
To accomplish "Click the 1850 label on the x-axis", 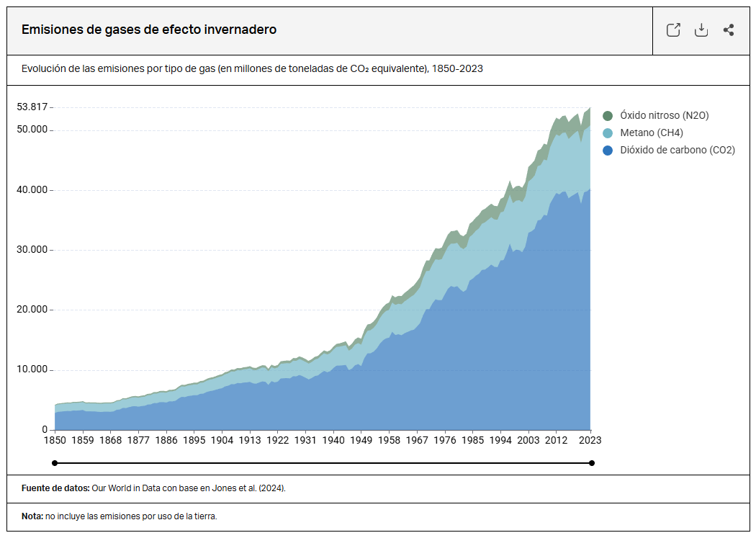I will pos(55,440).
